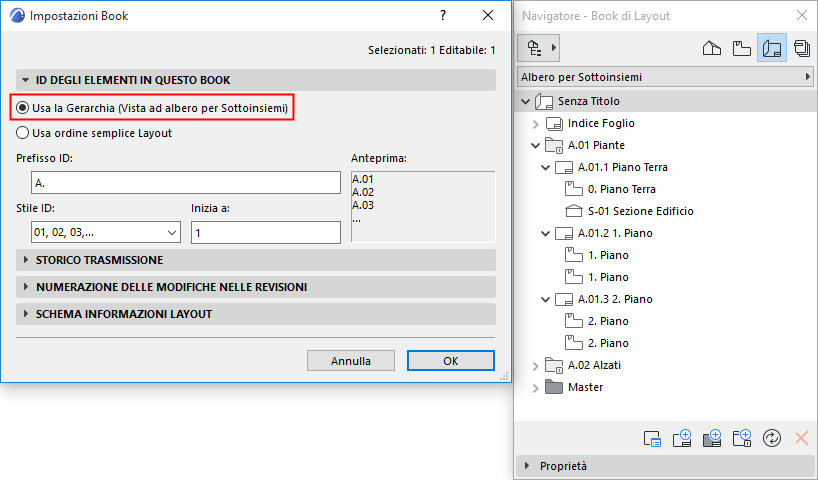Close the Impostazioni Book dialog
Viewport: 818px width, 480px height.
[488, 15]
